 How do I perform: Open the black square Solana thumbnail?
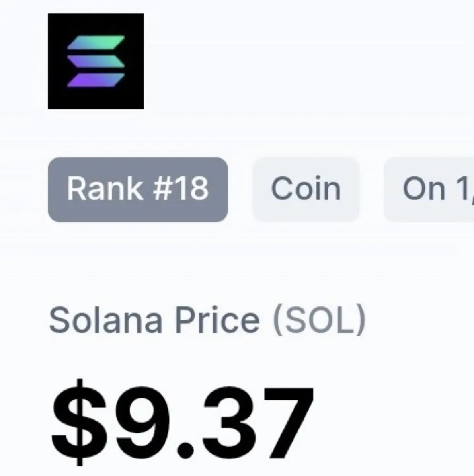(x=96, y=61)
